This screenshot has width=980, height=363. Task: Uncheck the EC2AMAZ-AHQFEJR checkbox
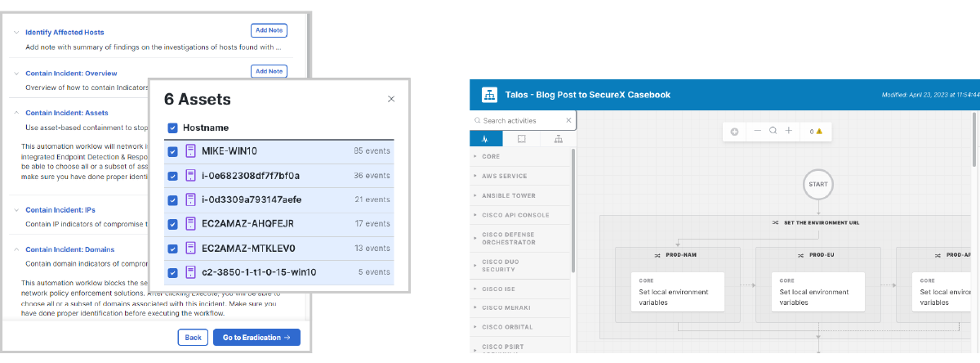[172, 224]
